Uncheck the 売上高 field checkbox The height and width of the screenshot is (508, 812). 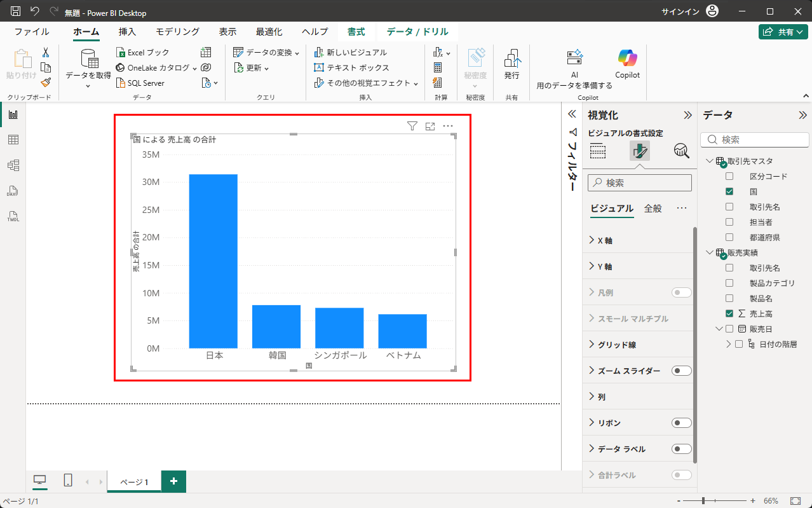tap(729, 313)
